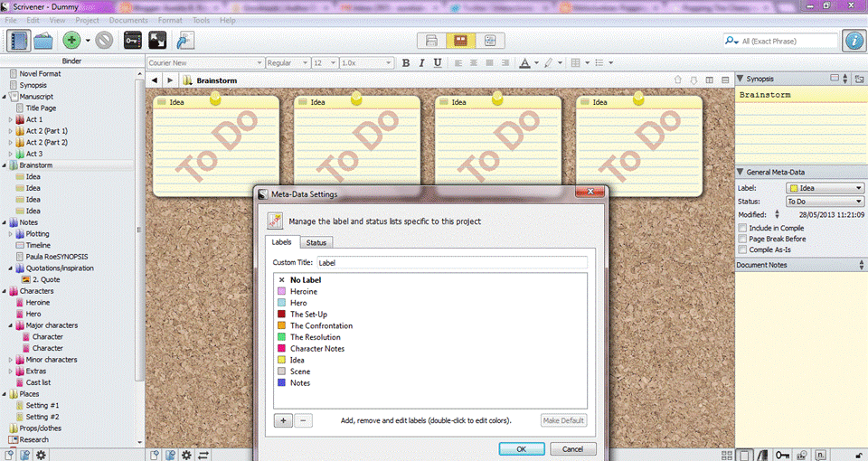Apply Underline formatting
This screenshot has height=461, width=868.
click(438, 62)
